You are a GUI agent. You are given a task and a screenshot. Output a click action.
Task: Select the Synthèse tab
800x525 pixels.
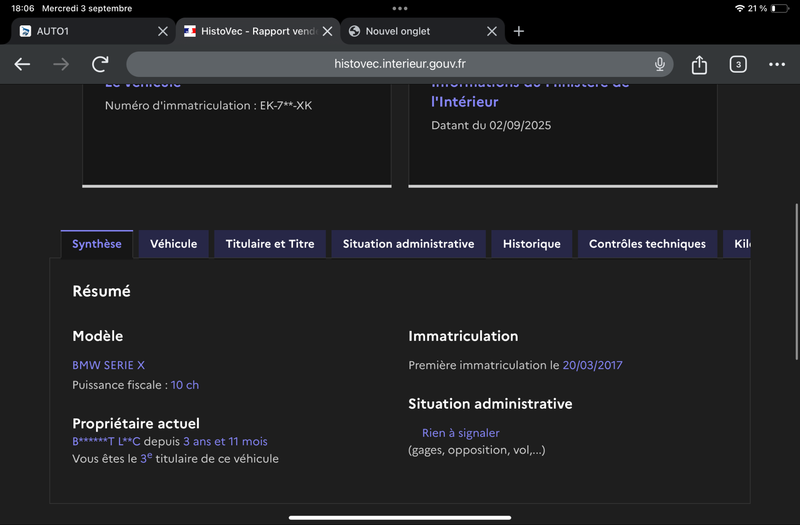pos(97,244)
